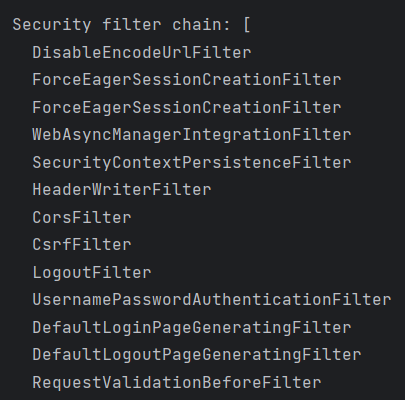Click the opening square bracket after chain:

click(x=247, y=25)
